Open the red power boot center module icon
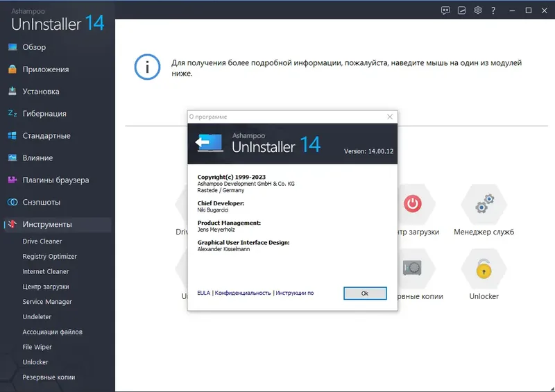The height and width of the screenshot is (392, 555). click(413, 203)
